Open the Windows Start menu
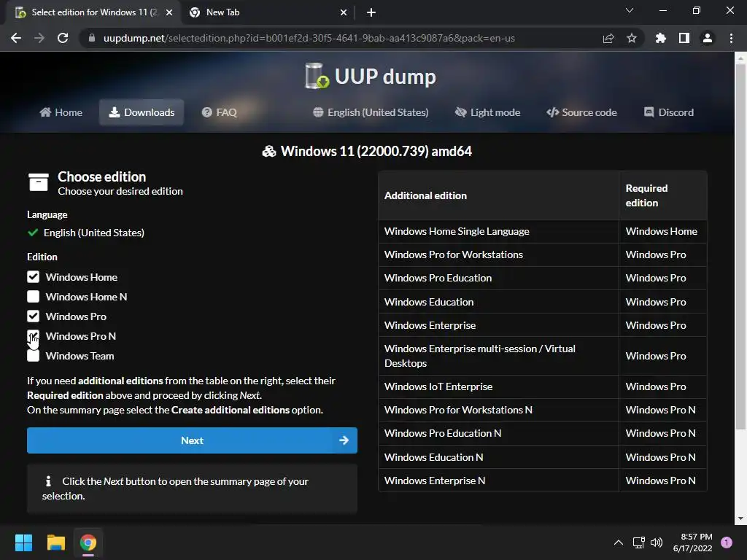 click(x=23, y=542)
